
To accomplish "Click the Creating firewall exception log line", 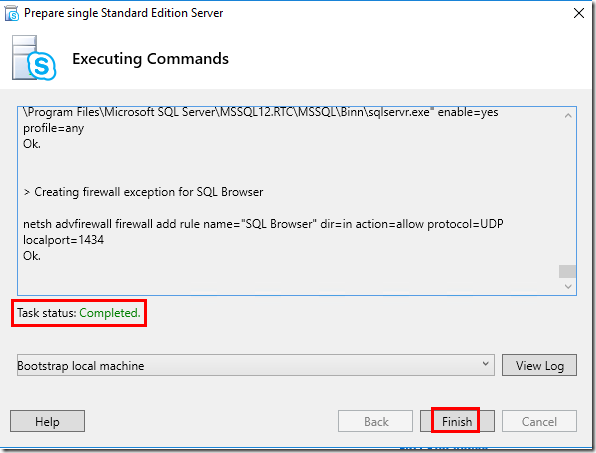I will pyautogui.click(x=143, y=192).
